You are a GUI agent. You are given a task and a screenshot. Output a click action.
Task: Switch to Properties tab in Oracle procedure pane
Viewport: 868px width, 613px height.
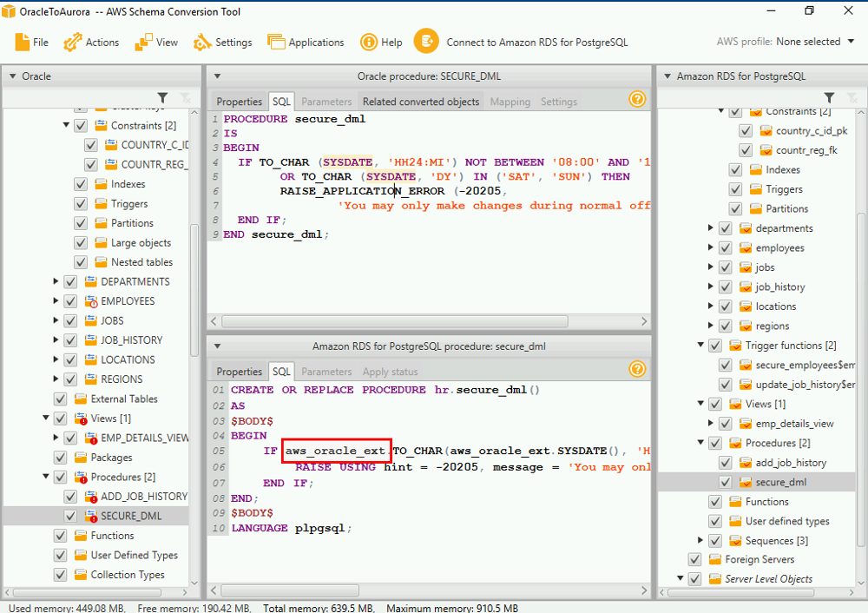pyautogui.click(x=240, y=102)
